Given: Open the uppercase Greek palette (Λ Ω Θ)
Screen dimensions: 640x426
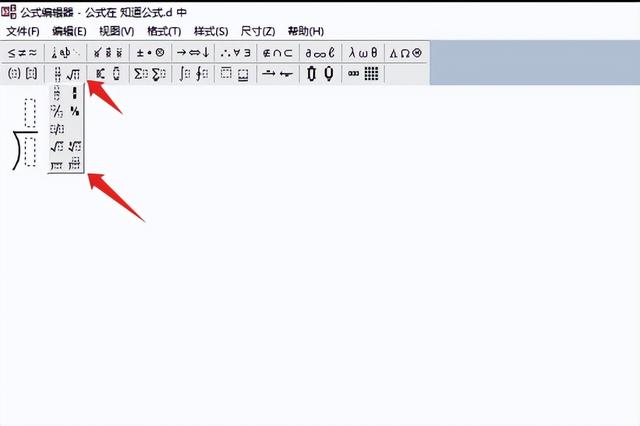Looking at the screenshot, I should tap(406, 52).
